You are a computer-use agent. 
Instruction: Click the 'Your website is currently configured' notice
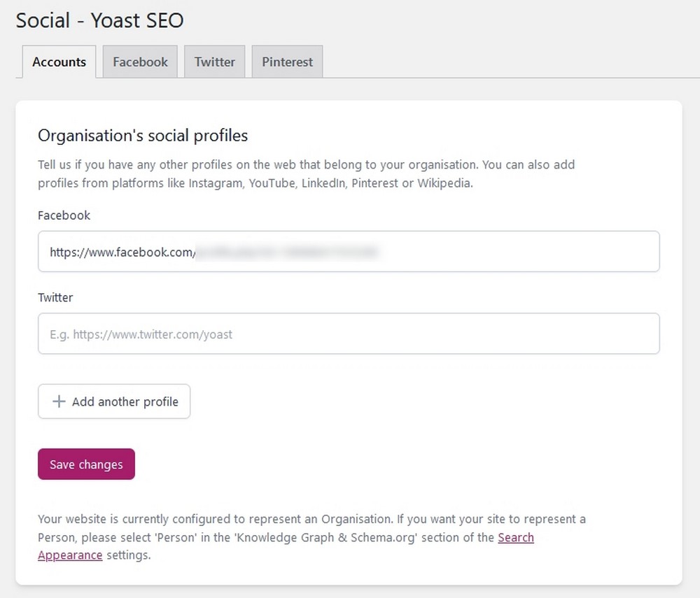[311, 537]
